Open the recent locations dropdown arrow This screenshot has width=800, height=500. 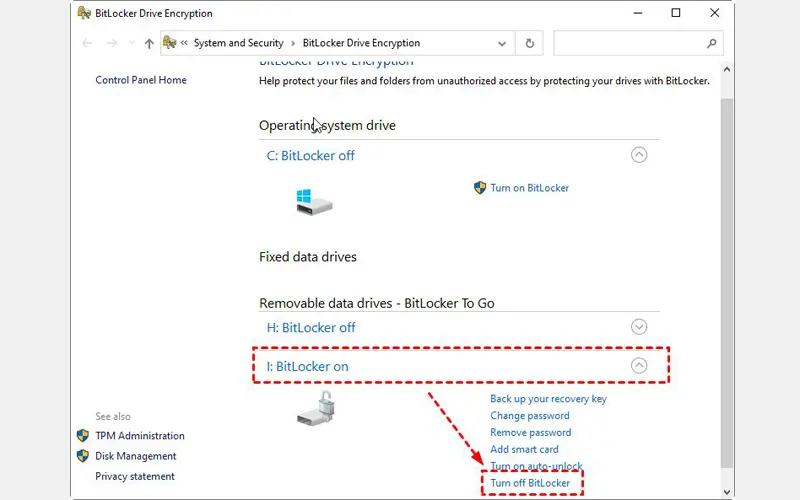coord(132,43)
